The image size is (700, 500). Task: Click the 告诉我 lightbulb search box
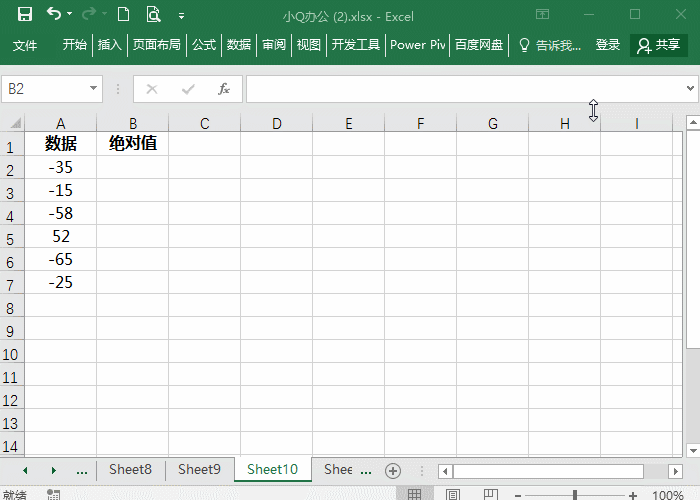[550, 45]
